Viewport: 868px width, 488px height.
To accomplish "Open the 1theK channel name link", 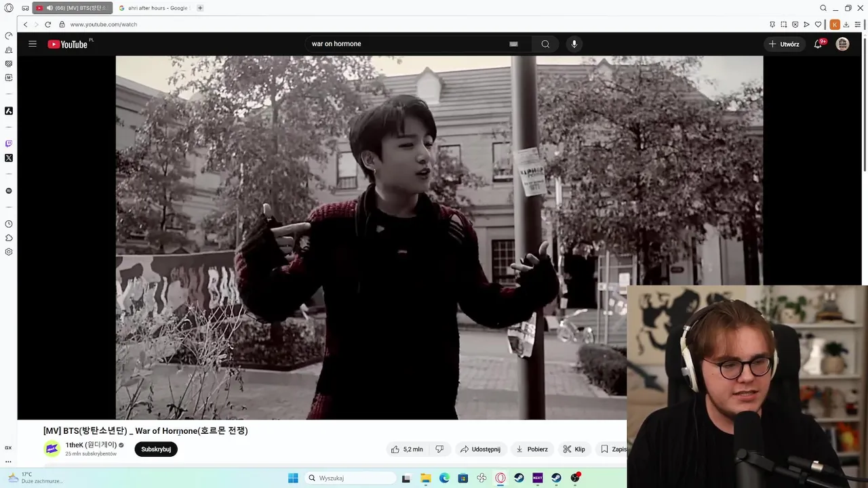I will (x=91, y=445).
